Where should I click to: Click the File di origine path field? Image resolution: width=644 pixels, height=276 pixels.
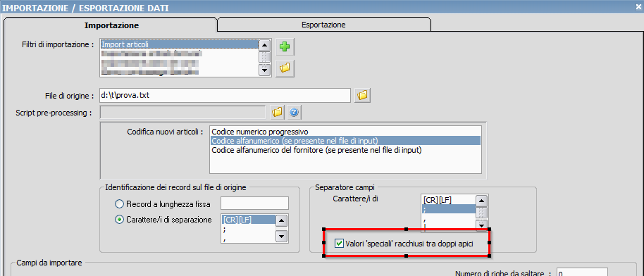[x=225, y=95]
